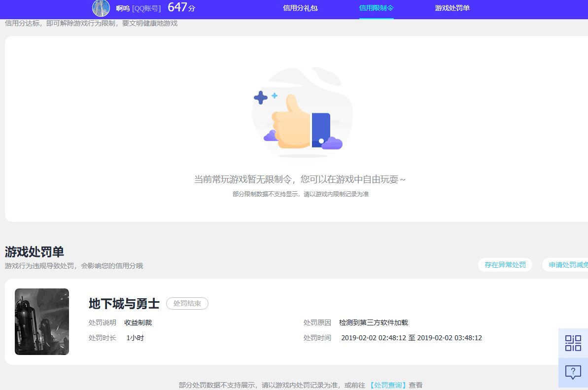
Task: Click the reason text 检测到第三方软件加载
Action: pyautogui.click(x=373, y=322)
